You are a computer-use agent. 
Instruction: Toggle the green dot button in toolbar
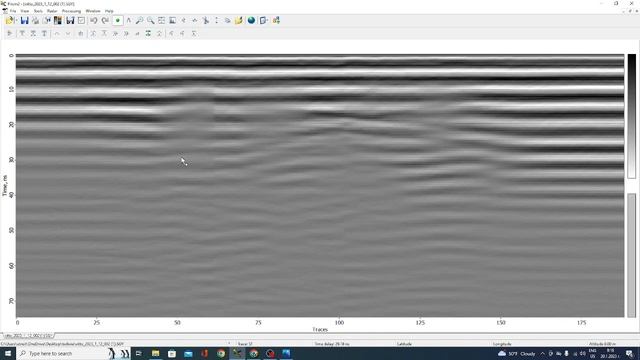118,20
